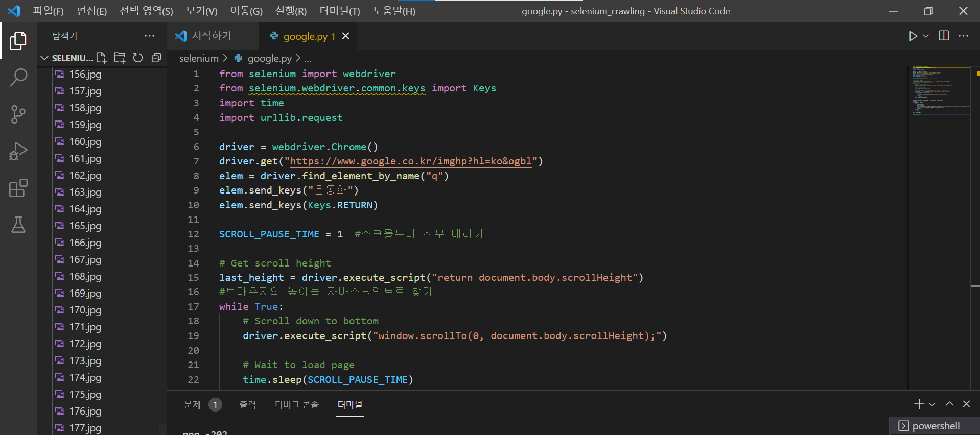The height and width of the screenshot is (435, 980).
Task: Select the powershell terminal instance
Action: coord(934,426)
